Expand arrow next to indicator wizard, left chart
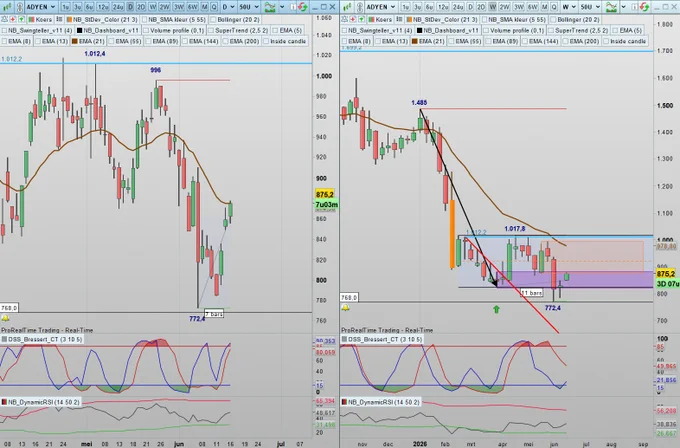 [x=282, y=7]
